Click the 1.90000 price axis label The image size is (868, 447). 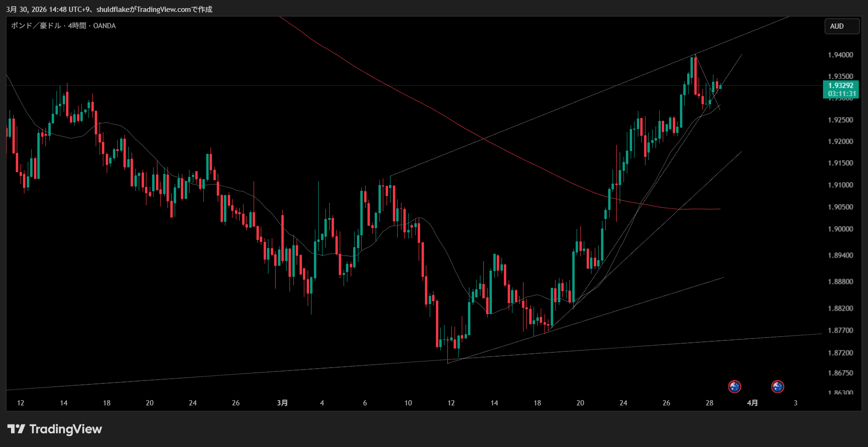(x=840, y=229)
